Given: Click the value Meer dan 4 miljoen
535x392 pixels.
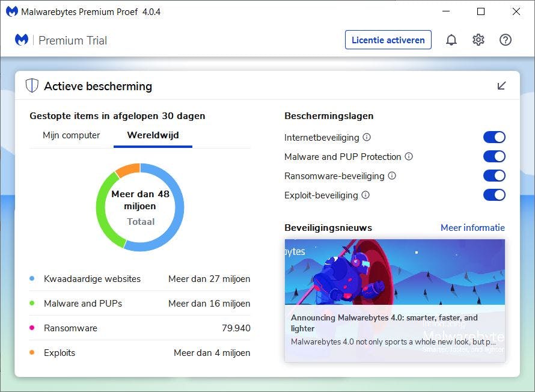Looking at the screenshot, I should tap(212, 352).
